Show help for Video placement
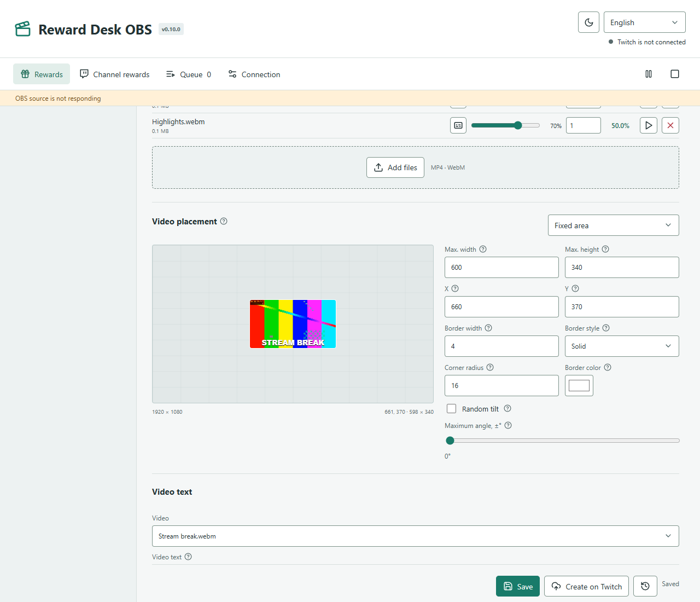Viewport: 700px width, 602px height. [224, 221]
